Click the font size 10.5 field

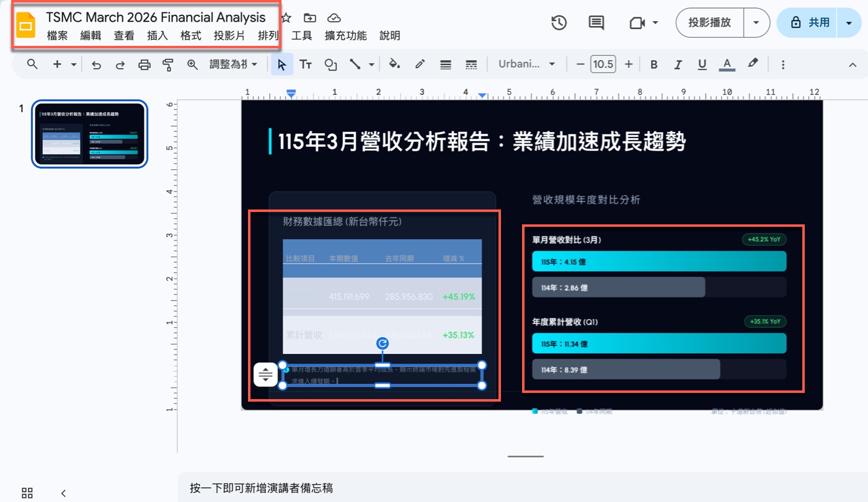[x=603, y=64]
